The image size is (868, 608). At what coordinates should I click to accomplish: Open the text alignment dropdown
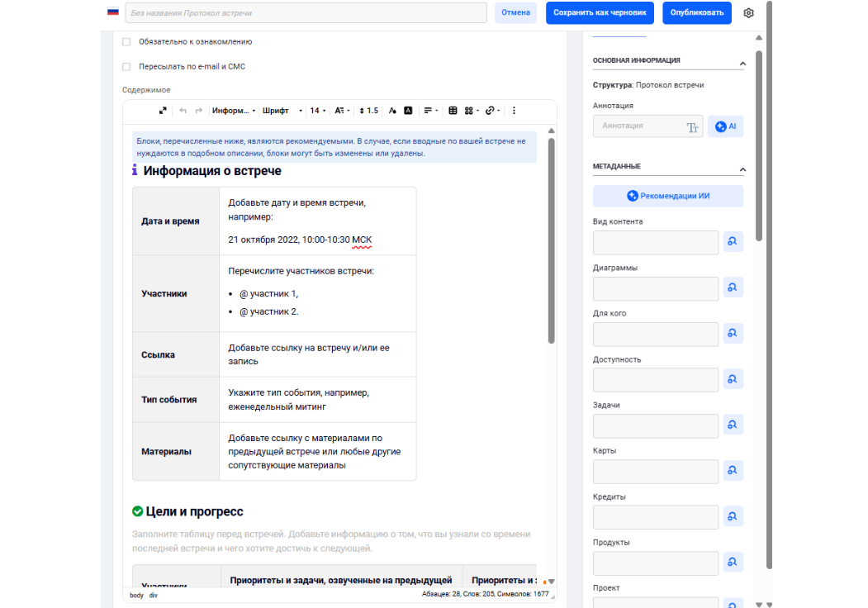coord(430,111)
